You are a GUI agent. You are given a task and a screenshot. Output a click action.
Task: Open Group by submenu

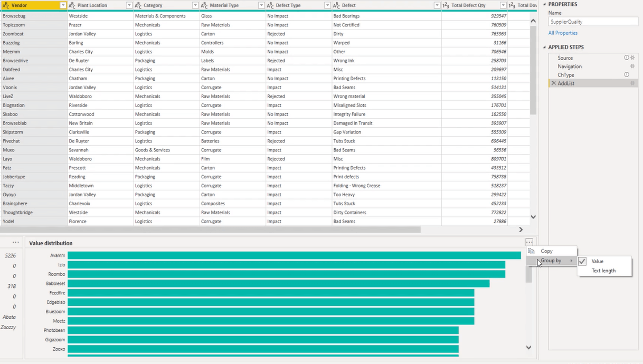[x=552, y=261]
